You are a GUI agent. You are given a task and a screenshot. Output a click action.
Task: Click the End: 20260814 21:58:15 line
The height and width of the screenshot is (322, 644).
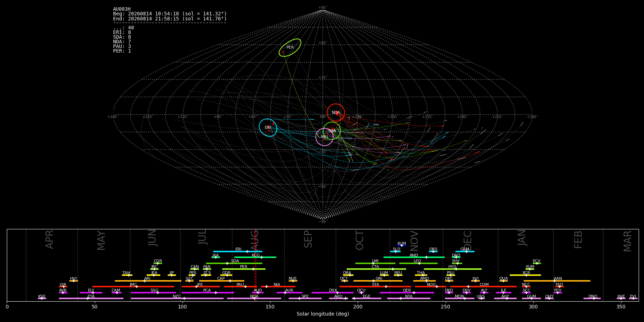click(170, 19)
